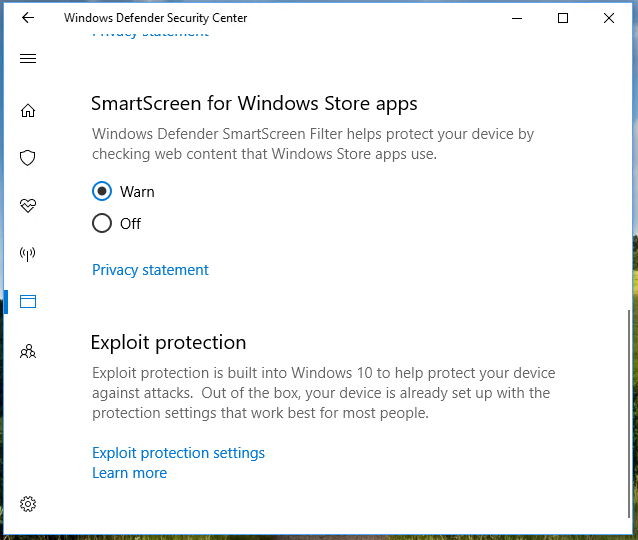This screenshot has width=638, height=540.
Task: Click the partially visible top Privacy statement link
Action: (x=150, y=34)
